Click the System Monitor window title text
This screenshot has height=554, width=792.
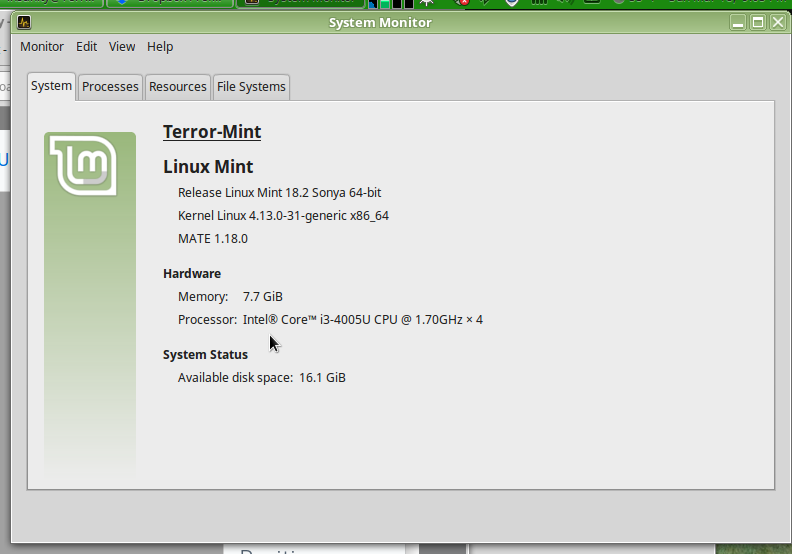380,23
